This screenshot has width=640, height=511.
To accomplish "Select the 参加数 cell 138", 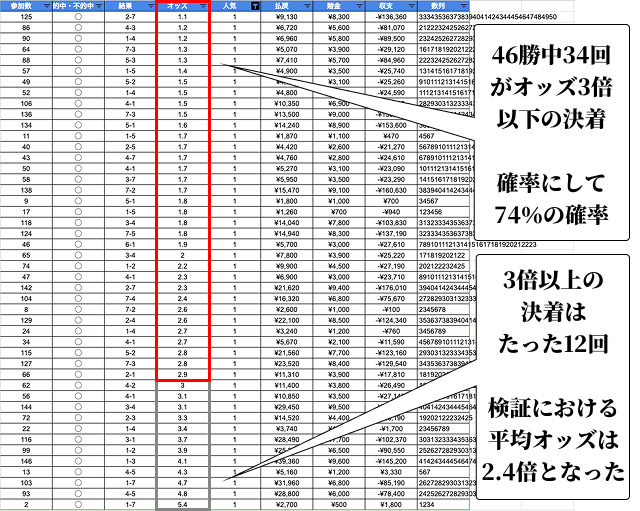I will 26,190.
